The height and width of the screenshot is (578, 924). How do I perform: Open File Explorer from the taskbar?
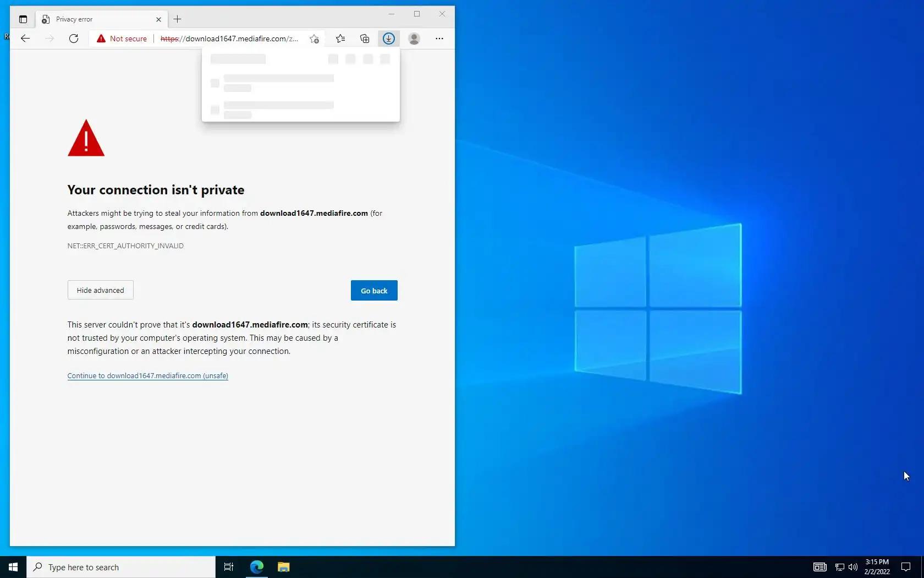point(284,567)
